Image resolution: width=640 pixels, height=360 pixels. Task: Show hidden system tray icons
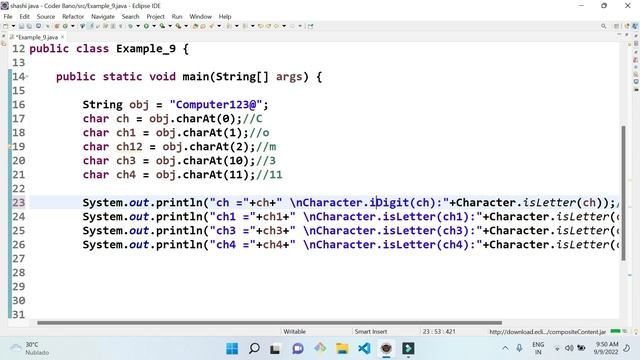coord(505,348)
